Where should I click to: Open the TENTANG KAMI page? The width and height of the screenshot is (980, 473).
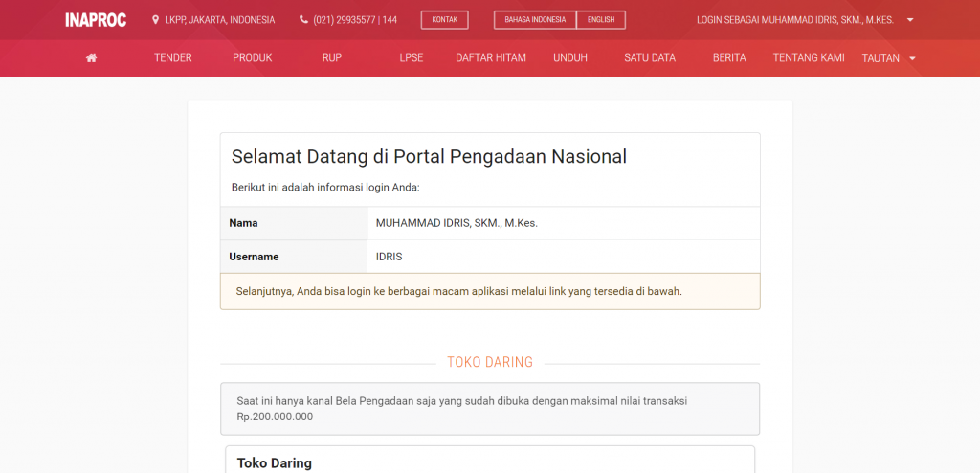click(x=809, y=58)
